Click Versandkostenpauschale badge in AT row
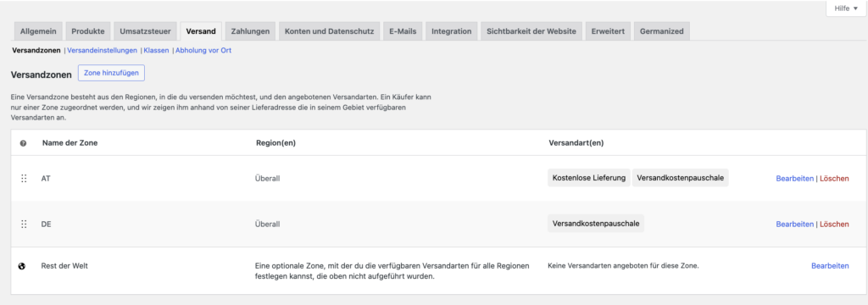868x305 pixels. point(681,178)
